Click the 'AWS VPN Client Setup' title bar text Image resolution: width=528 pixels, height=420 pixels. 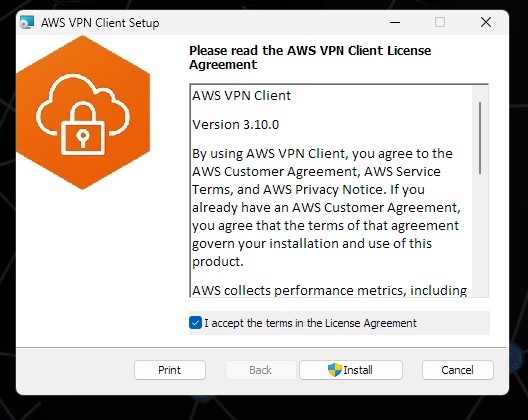point(100,23)
